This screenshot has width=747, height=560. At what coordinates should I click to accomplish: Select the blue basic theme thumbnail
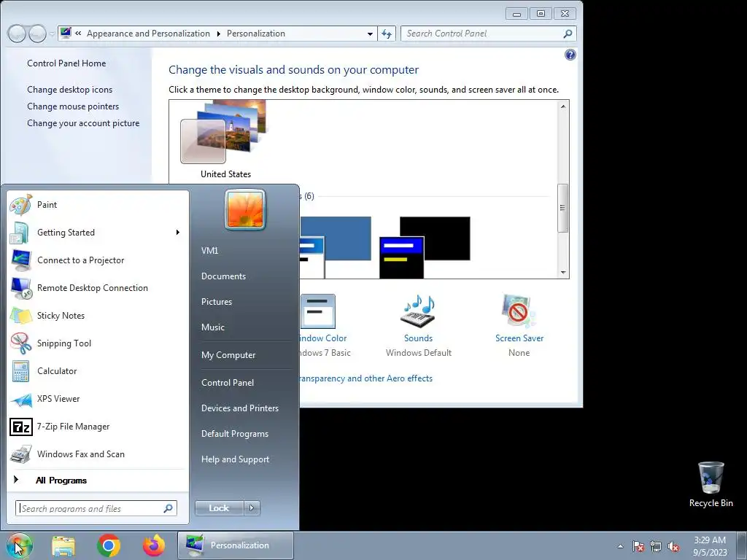point(336,246)
